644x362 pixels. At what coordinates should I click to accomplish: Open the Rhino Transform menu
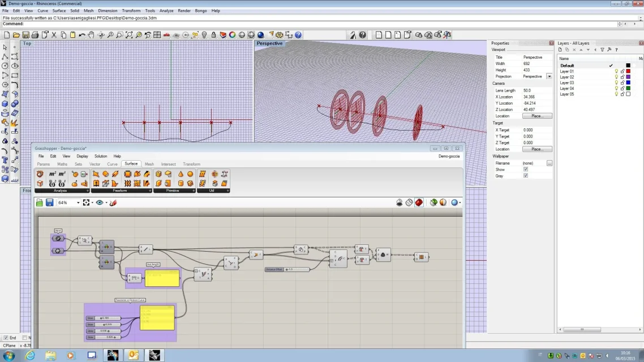click(x=131, y=11)
